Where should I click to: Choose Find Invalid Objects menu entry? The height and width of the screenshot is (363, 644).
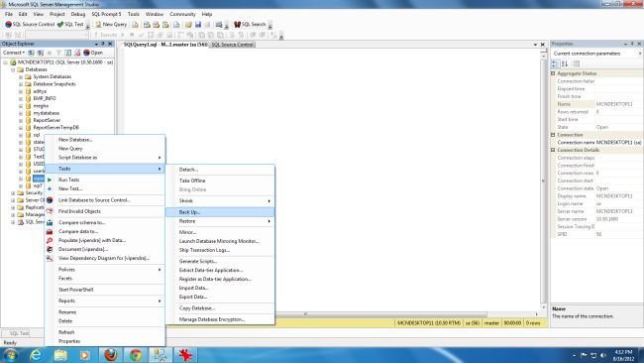tap(105, 211)
